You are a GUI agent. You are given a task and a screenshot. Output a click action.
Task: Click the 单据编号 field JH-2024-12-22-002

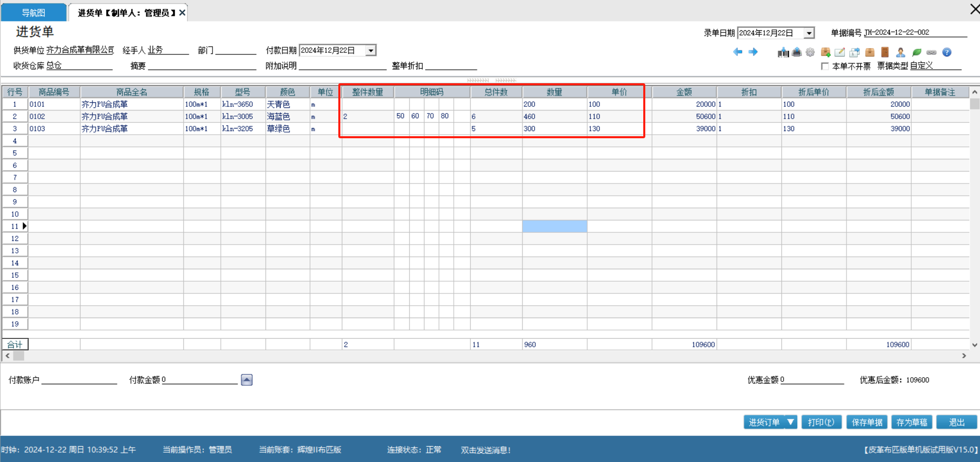(x=915, y=32)
